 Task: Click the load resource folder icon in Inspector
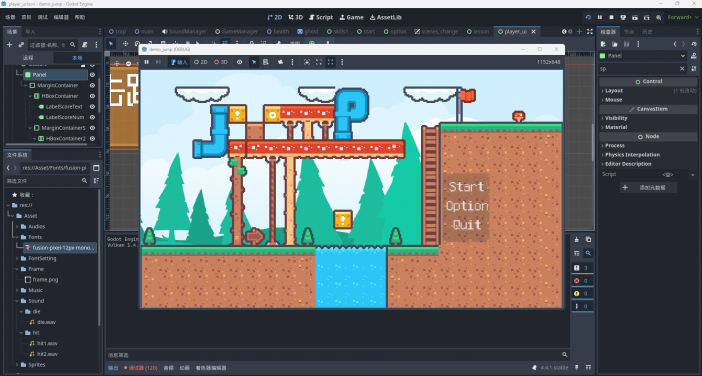point(615,44)
